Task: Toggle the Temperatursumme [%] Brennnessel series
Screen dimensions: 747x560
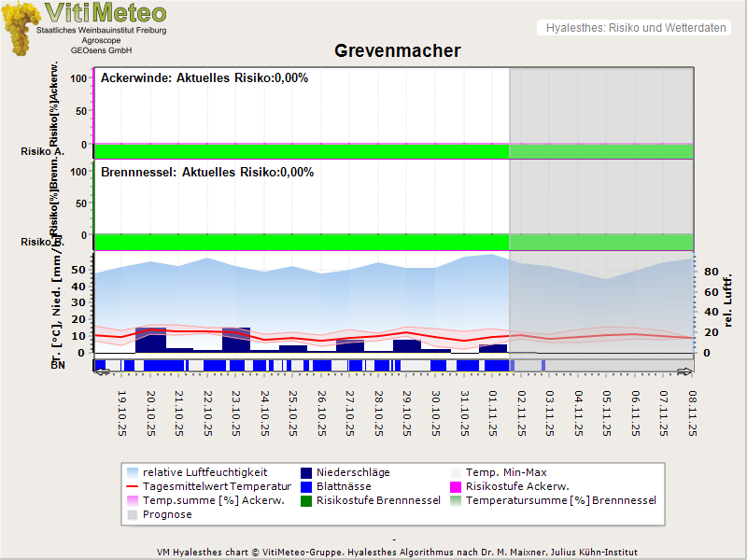Action: 458,500
